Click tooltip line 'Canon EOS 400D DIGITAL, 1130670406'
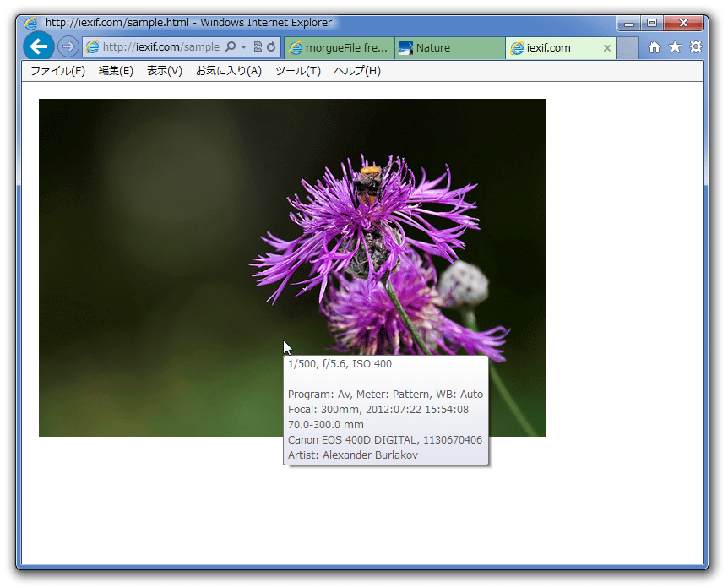This screenshot has height=588, width=728. (x=385, y=439)
